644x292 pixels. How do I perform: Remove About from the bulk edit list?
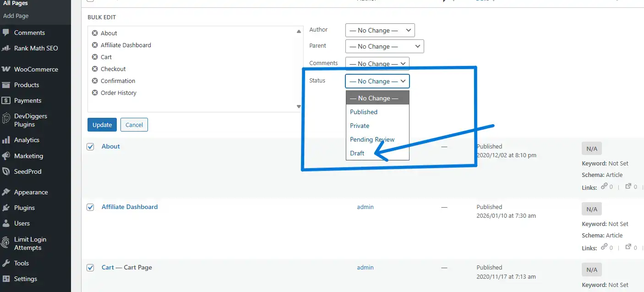pyautogui.click(x=95, y=33)
